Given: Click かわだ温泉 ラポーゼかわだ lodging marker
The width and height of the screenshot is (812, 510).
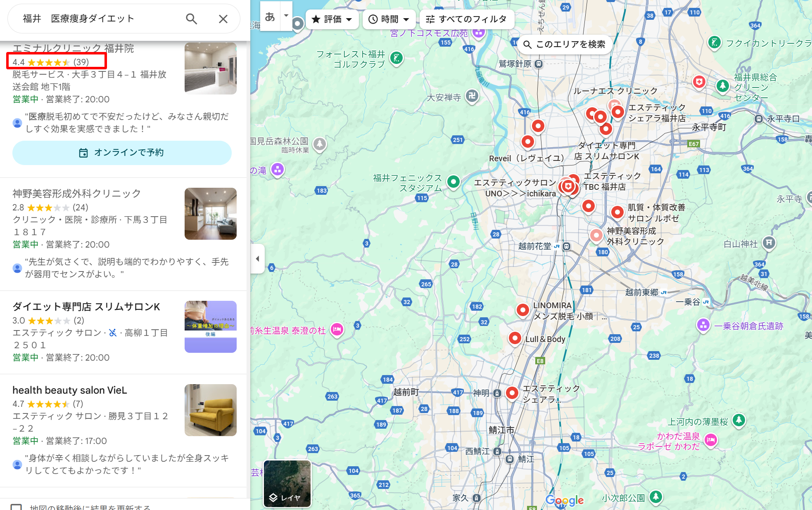Looking at the screenshot, I should 711,440.
